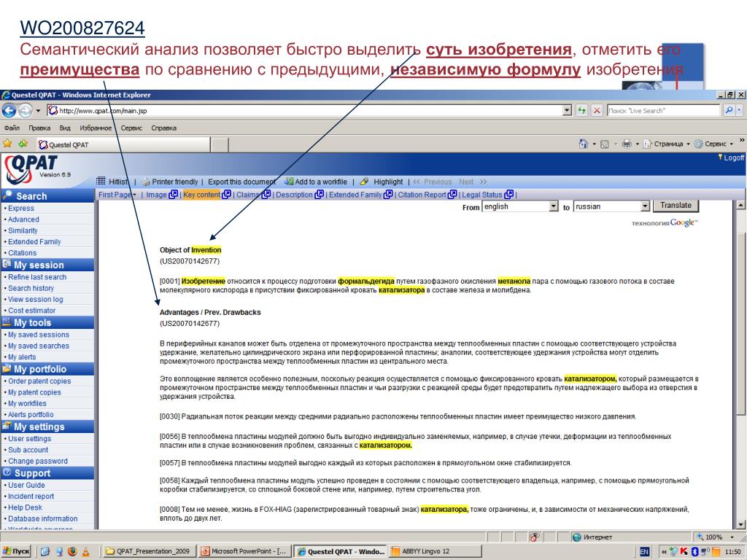
Task: Open the Правка menu
Action: click(39, 128)
